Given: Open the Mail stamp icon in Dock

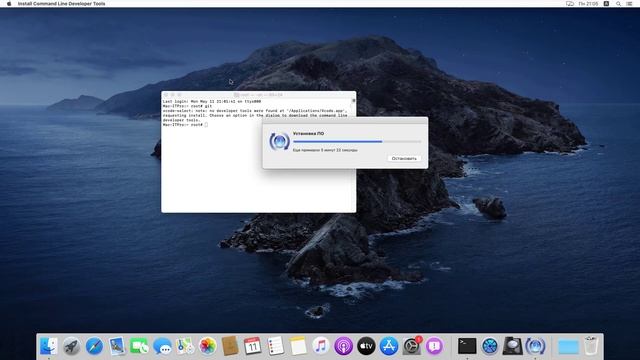Looking at the screenshot, I should point(117,346).
